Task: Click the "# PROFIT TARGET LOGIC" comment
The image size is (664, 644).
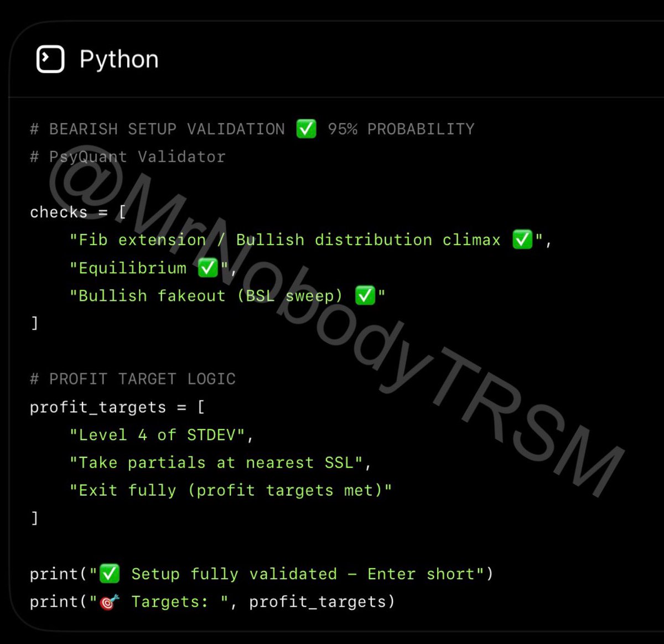Action: click(x=133, y=379)
